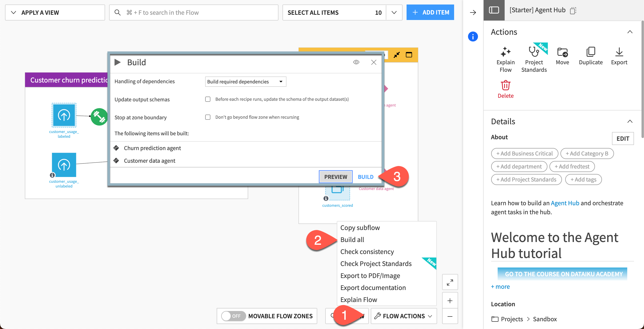Click the search in the Flow field

(x=193, y=12)
